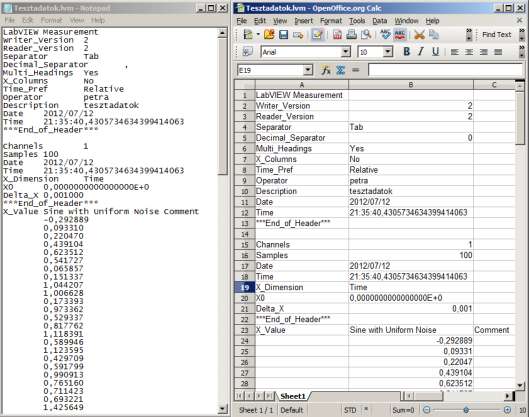Image resolution: width=529 pixels, height=417 pixels.
Task: Open the Name Box dropdown showing E19
Action: 308,70
